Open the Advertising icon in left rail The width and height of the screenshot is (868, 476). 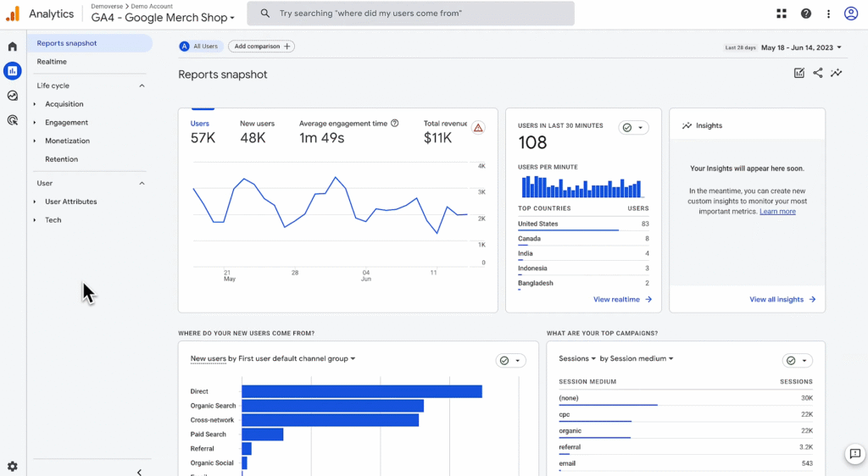[x=12, y=120]
